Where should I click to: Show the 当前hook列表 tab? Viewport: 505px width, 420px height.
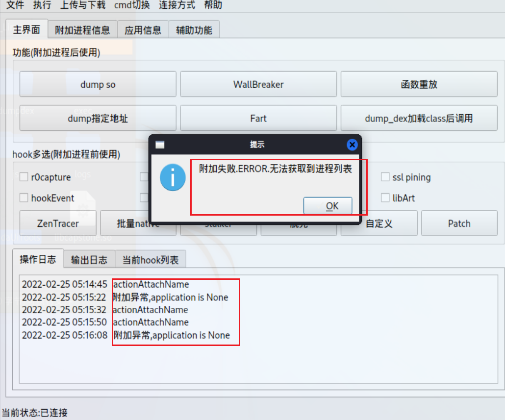coord(151,259)
